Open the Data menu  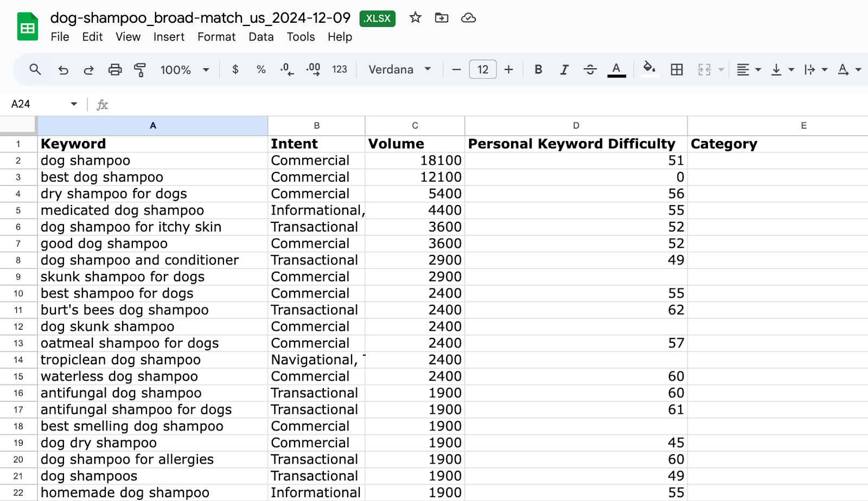click(x=260, y=37)
